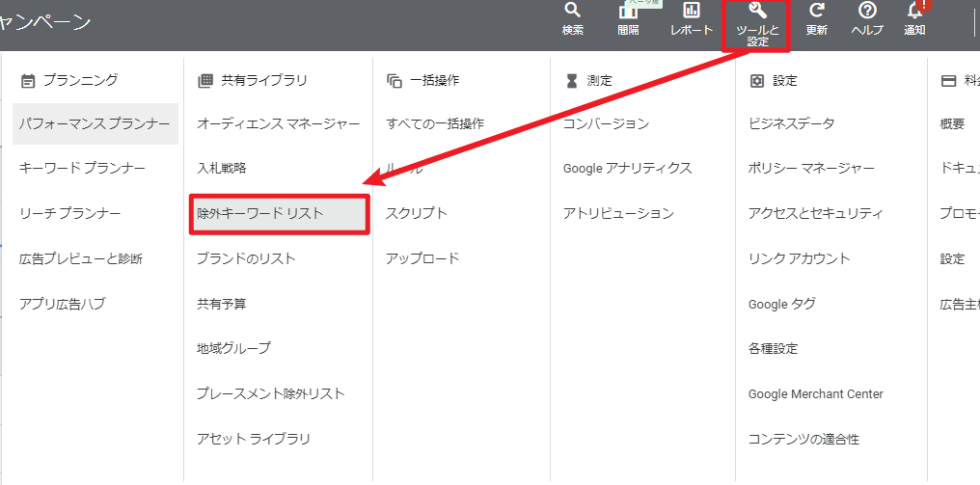Viewport: 980px width, 485px height.
Task: Open アプリ広告ハブ
Action: 62,305
